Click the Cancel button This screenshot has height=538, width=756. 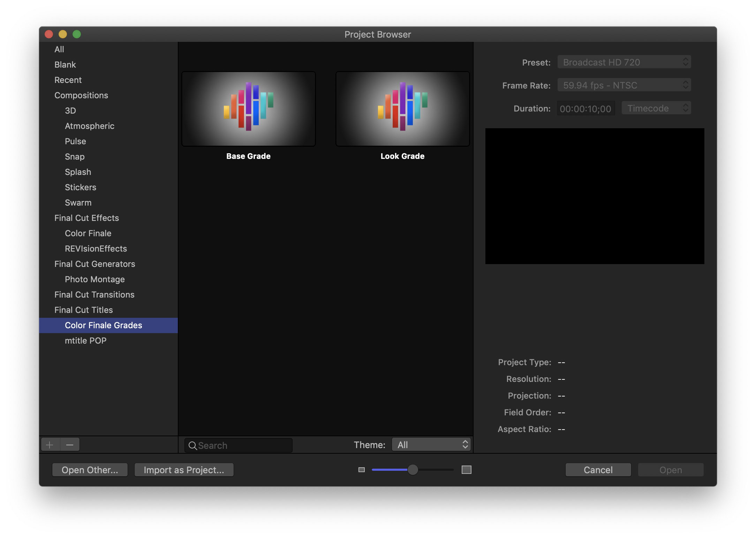[598, 470]
